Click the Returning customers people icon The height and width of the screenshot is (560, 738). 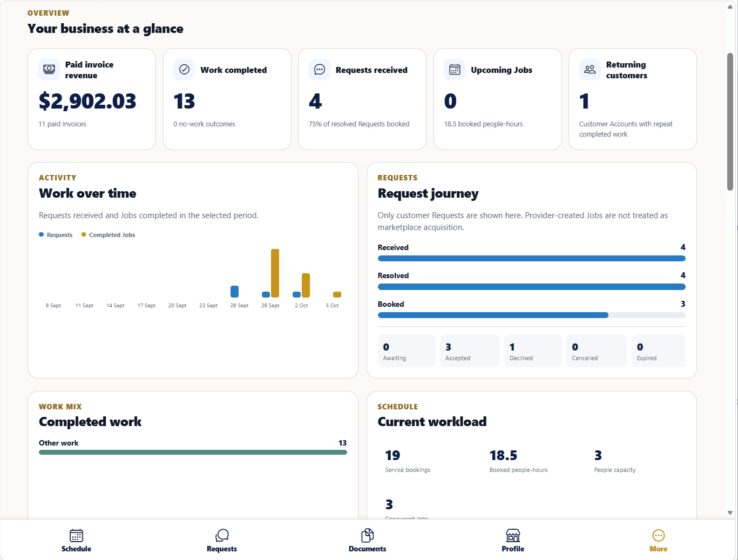pos(590,70)
